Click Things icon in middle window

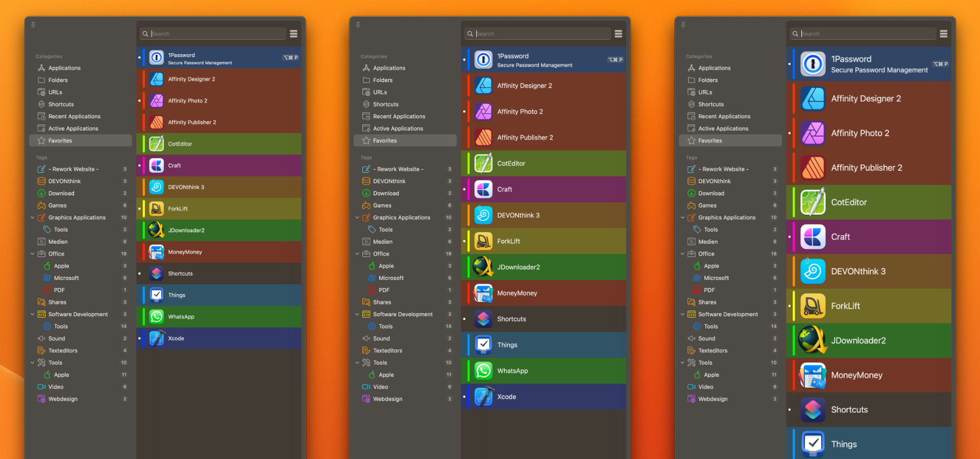(x=483, y=345)
